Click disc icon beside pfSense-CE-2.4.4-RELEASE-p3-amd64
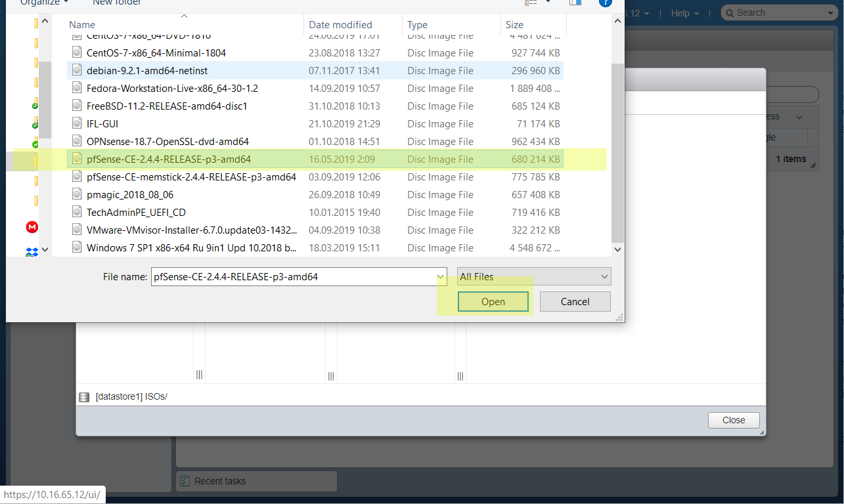 (x=77, y=159)
